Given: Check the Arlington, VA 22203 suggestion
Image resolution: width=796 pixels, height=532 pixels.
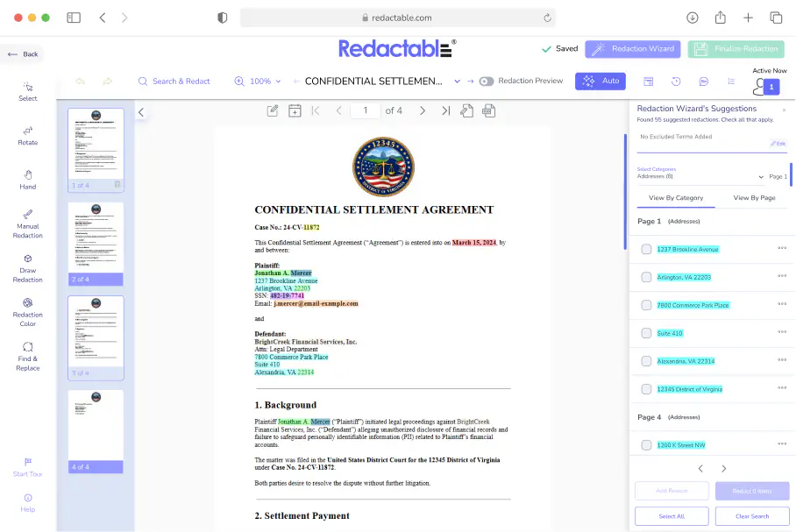Looking at the screenshot, I should [646, 277].
